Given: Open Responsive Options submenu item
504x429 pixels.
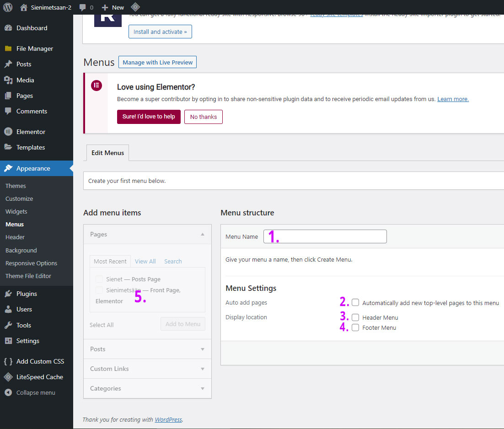Looking at the screenshot, I should (x=31, y=263).
